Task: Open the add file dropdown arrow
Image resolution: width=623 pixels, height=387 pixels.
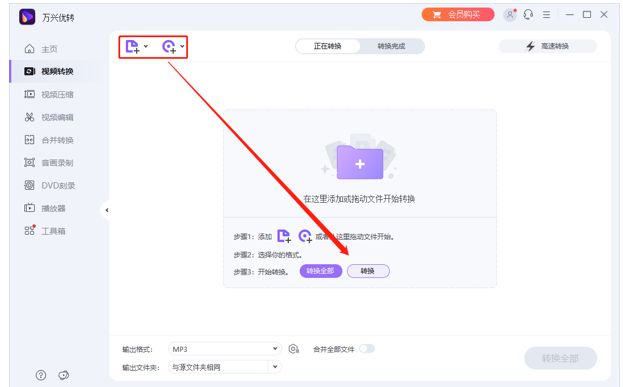Action: point(146,46)
